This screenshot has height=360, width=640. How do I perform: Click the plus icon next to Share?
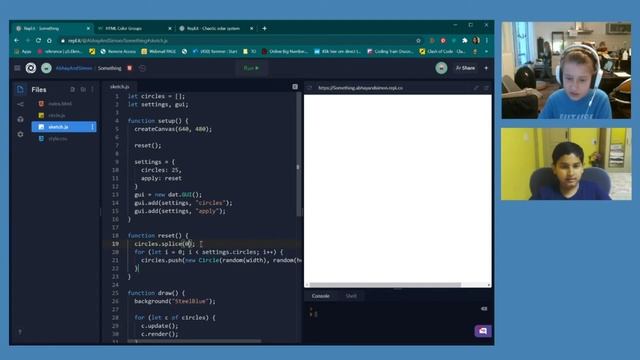(486, 68)
